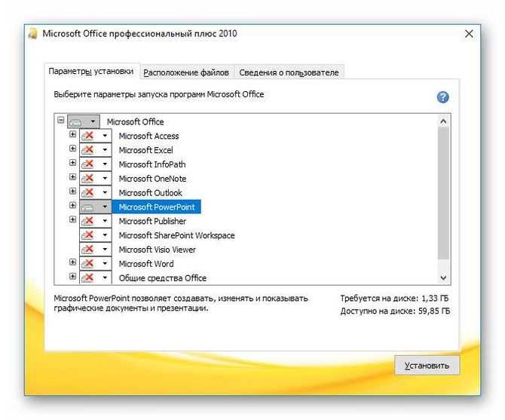
Task: Open install state dropdown for Microsoft PowerPoint
Action: 96,207
